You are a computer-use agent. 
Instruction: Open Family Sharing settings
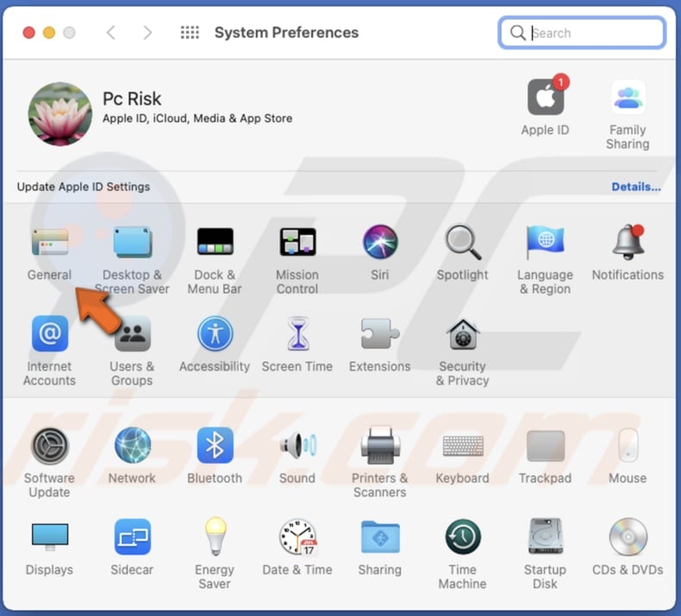[x=628, y=97]
